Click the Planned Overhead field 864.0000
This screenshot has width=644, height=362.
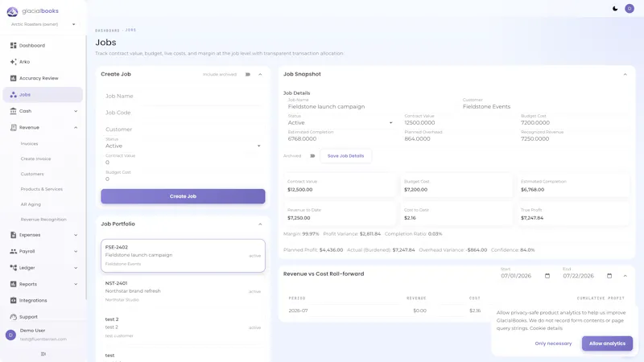(x=456, y=137)
